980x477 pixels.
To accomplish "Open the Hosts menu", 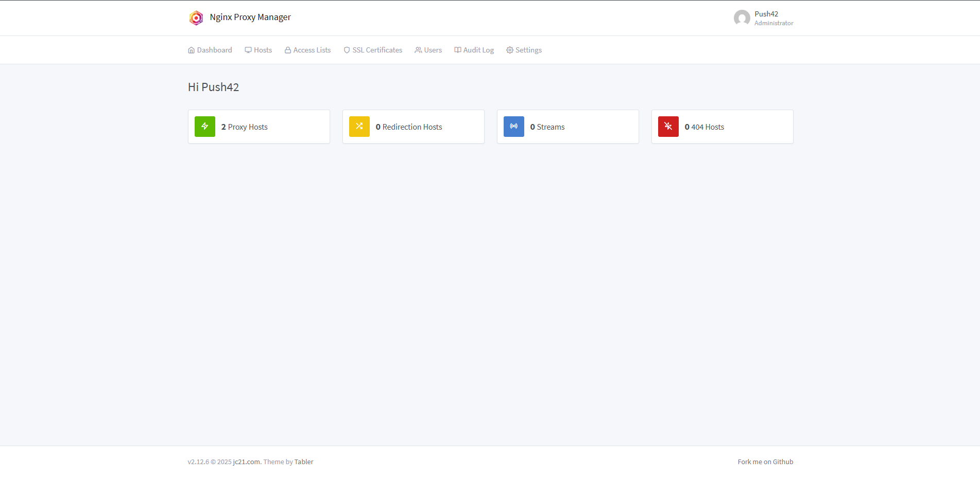I will pyautogui.click(x=259, y=49).
